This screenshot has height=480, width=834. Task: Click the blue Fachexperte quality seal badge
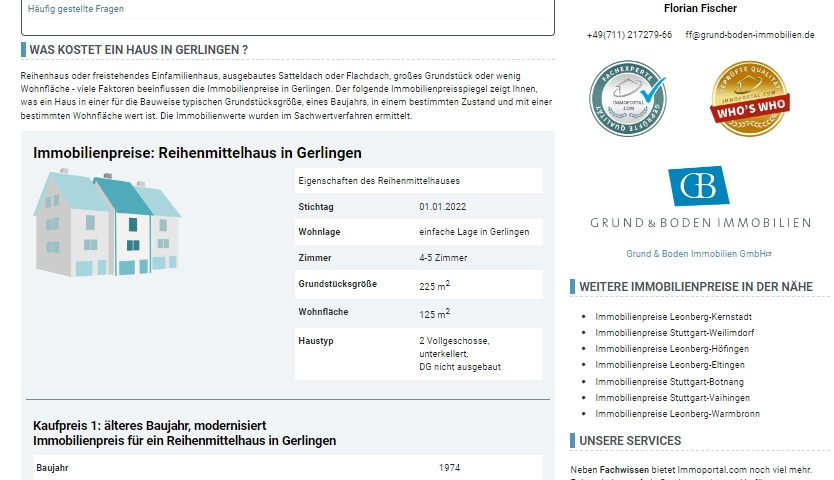tap(627, 99)
